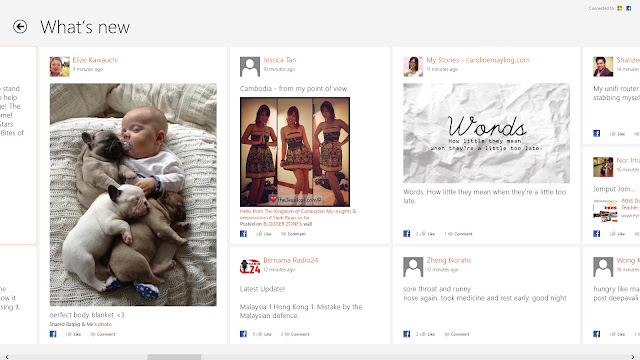This screenshot has height=360, width=640.
Task: Open Wong's placeholder avatar
Action: tap(603, 267)
